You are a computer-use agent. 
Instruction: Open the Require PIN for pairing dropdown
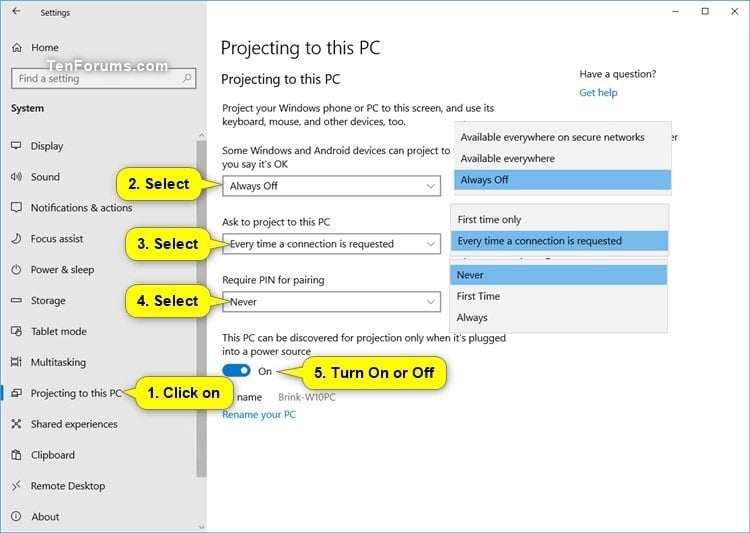pos(331,302)
